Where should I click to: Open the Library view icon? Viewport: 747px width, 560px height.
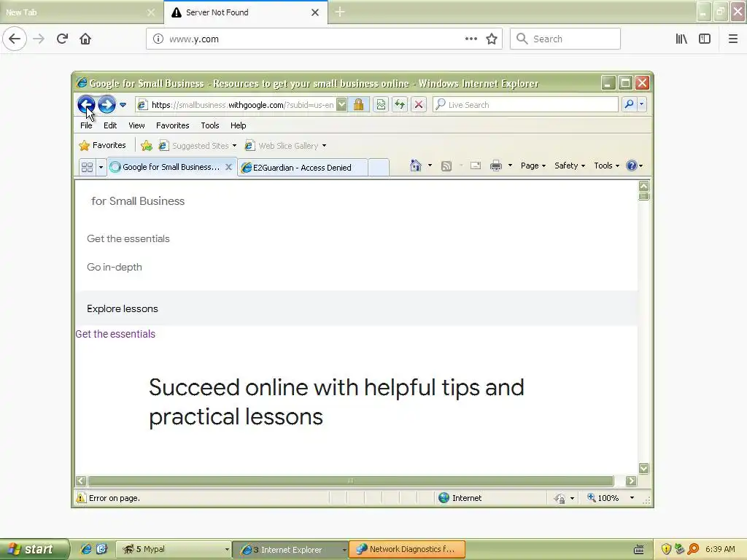click(x=681, y=39)
